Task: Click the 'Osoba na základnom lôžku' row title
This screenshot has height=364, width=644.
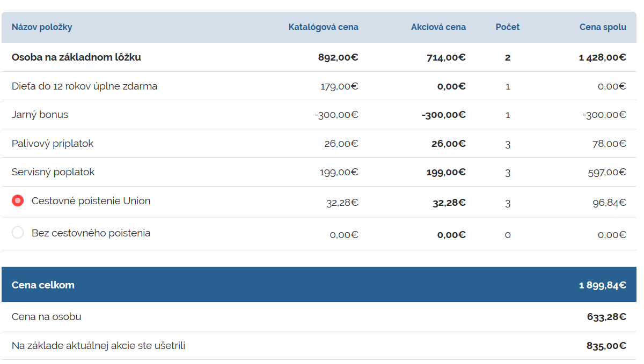Action: (76, 57)
